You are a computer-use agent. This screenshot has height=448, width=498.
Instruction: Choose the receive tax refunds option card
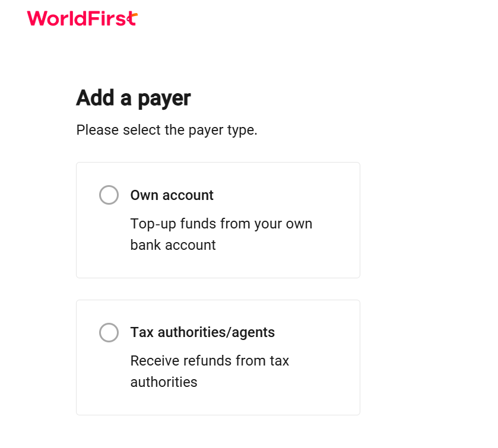click(x=218, y=358)
